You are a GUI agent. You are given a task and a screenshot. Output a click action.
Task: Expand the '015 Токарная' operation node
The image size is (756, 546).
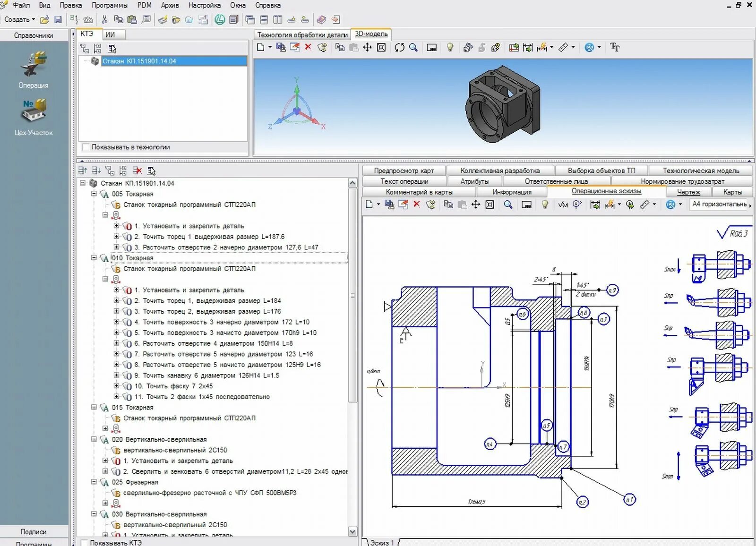pos(94,407)
